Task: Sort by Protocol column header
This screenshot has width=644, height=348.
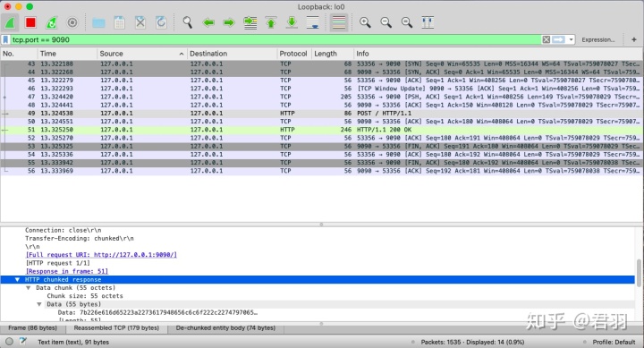Action: tap(293, 54)
